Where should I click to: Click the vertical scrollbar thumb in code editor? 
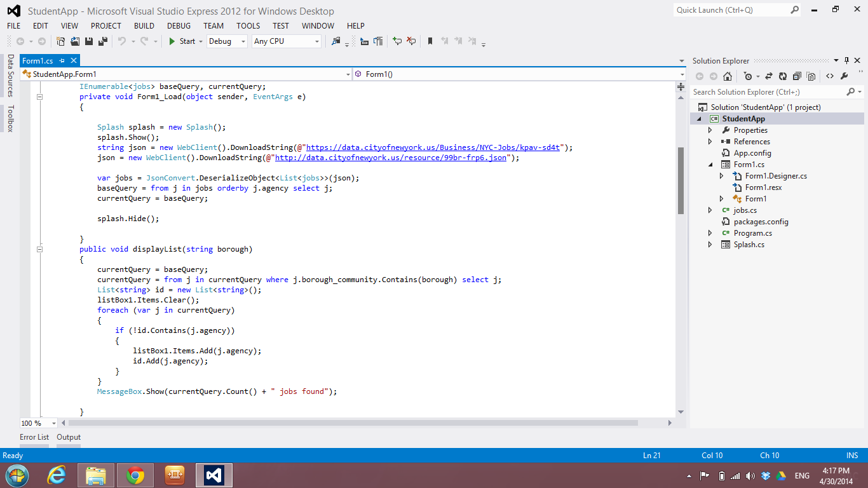[681, 180]
